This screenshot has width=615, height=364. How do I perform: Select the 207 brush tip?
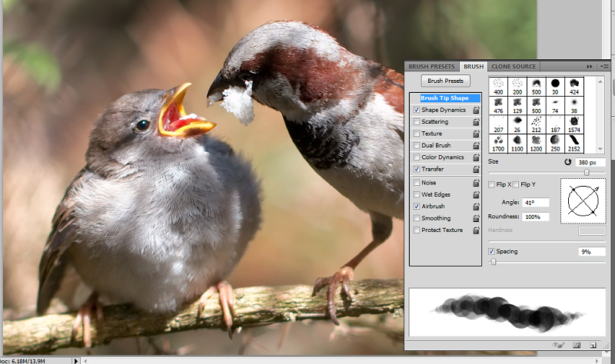coord(498,124)
